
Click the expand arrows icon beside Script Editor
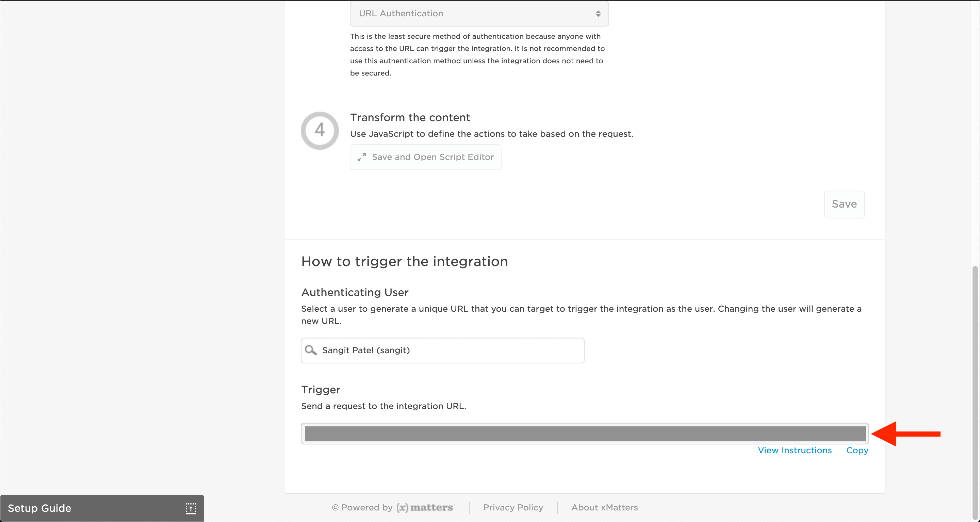tap(361, 157)
